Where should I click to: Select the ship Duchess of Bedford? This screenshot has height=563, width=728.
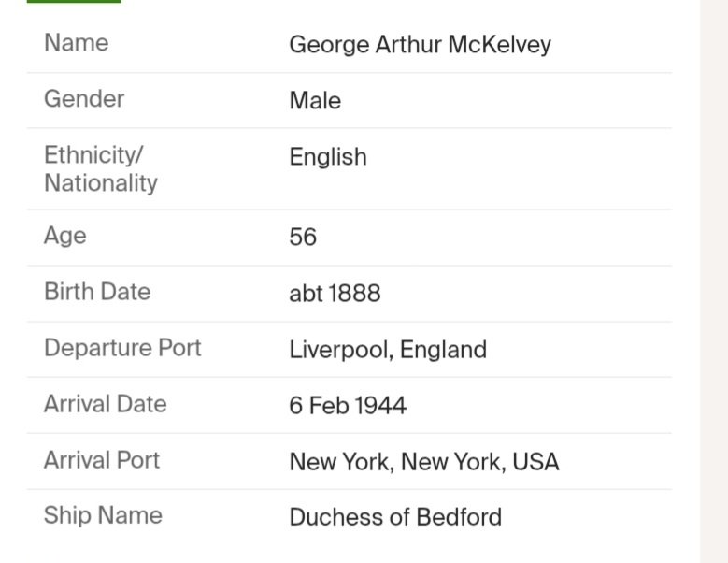[395, 517]
